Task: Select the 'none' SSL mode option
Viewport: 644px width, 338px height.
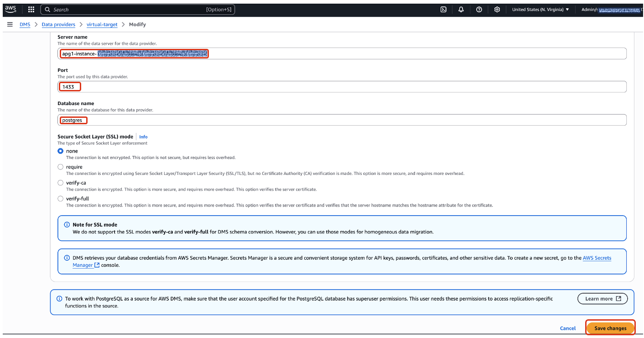Action: click(61, 151)
